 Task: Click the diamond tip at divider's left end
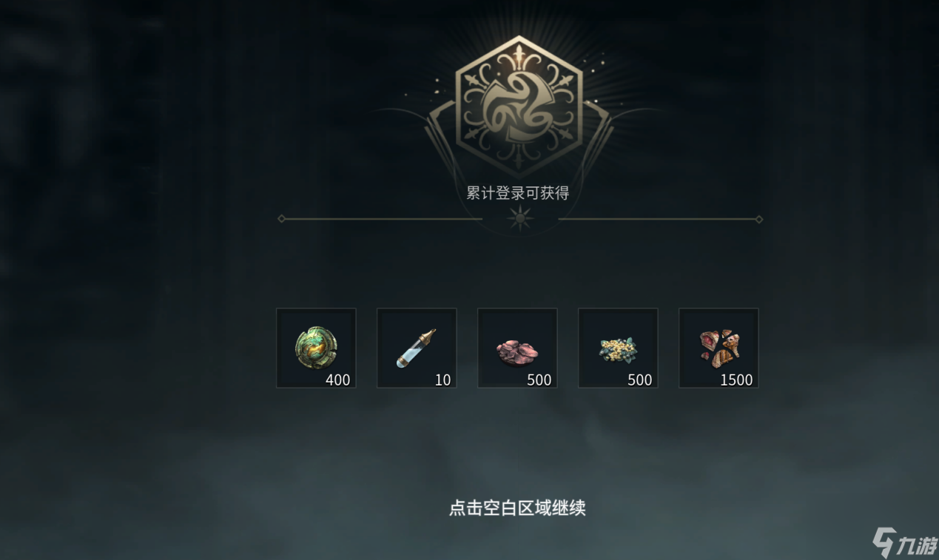tap(281, 219)
